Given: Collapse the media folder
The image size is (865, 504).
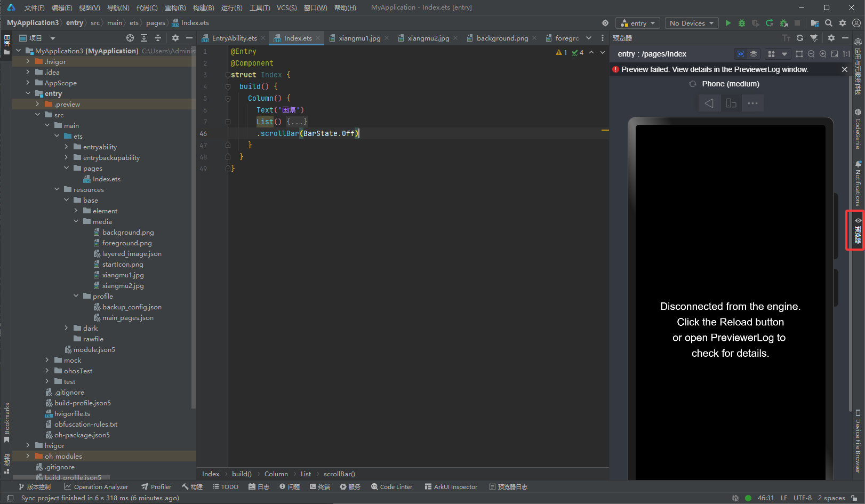Looking at the screenshot, I should click(x=76, y=221).
